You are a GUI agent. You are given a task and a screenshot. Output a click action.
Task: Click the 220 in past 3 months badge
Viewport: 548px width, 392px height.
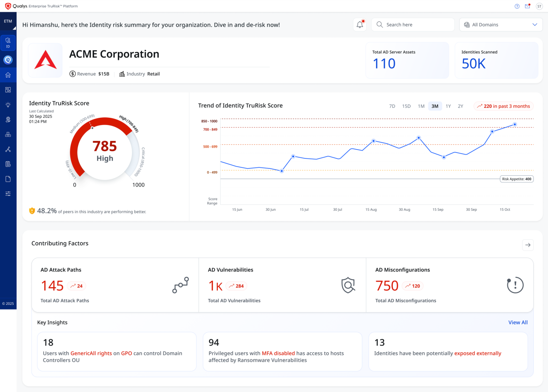[x=503, y=106]
